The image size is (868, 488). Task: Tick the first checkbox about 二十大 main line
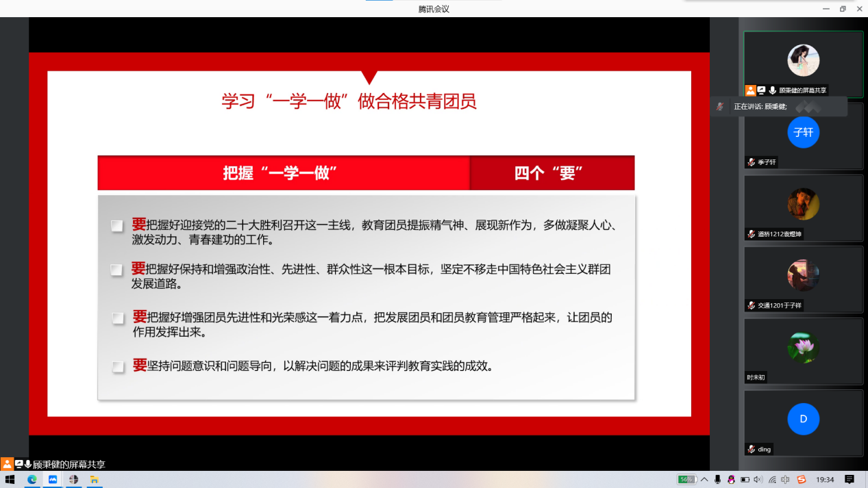pyautogui.click(x=117, y=226)
